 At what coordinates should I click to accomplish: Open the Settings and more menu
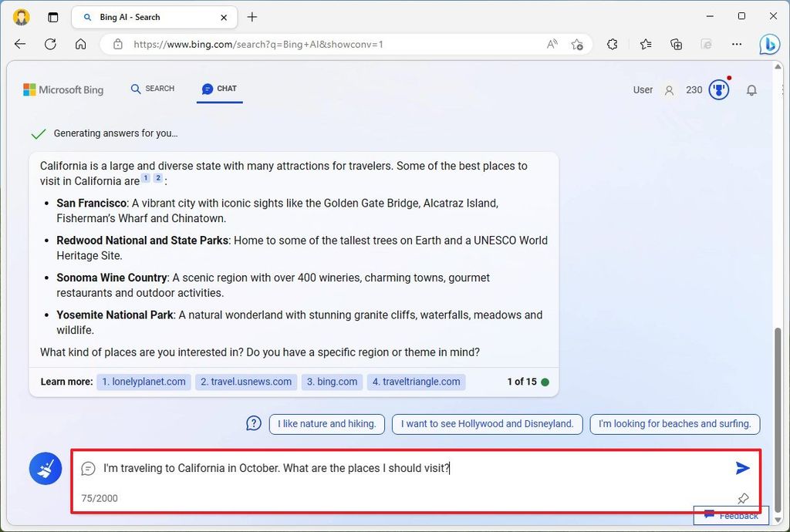coord(737,44)
